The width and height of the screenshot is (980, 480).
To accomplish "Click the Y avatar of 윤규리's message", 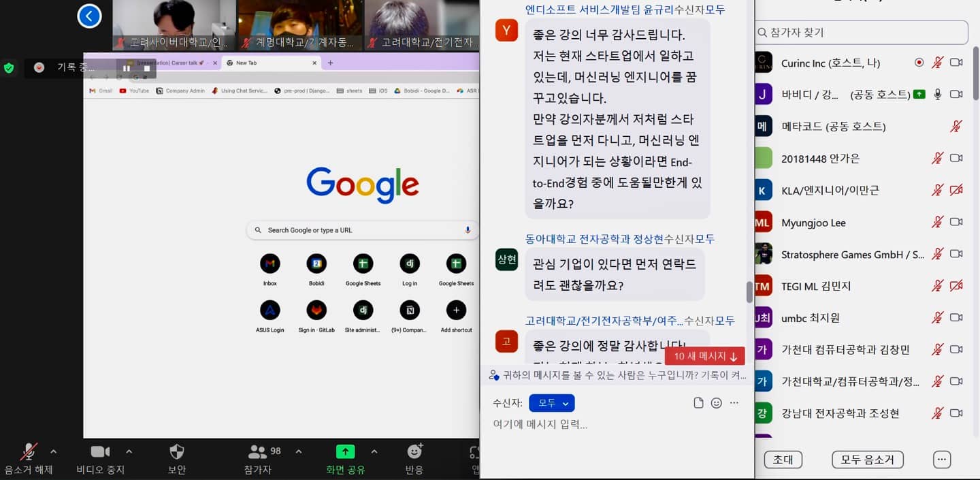I will [506, 30].
